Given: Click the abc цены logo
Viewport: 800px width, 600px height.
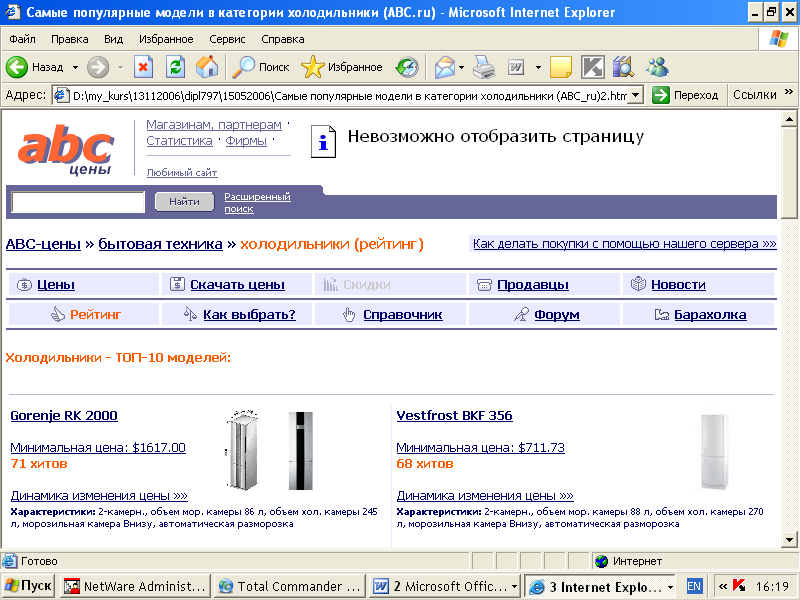Looking at the screenshot, I should [66, 149].
